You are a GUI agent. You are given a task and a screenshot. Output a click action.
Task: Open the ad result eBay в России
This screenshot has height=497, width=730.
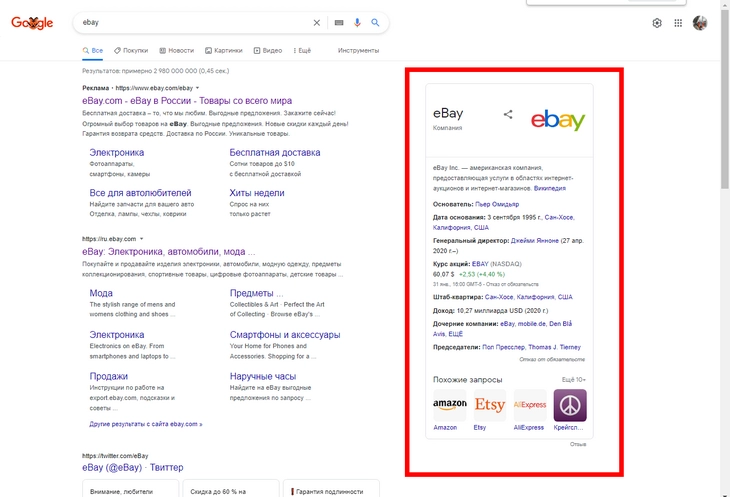[x=187, y=101]
